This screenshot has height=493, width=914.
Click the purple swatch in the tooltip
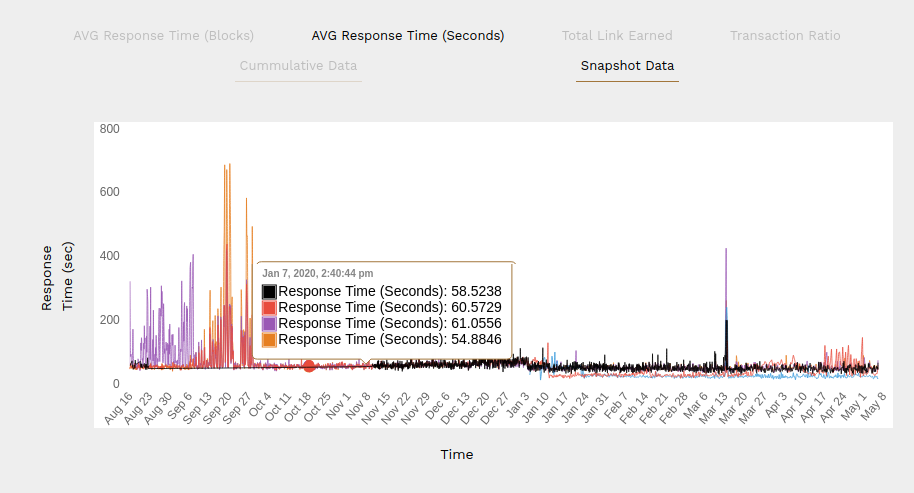pyautogui.click(x=269, y=324)
